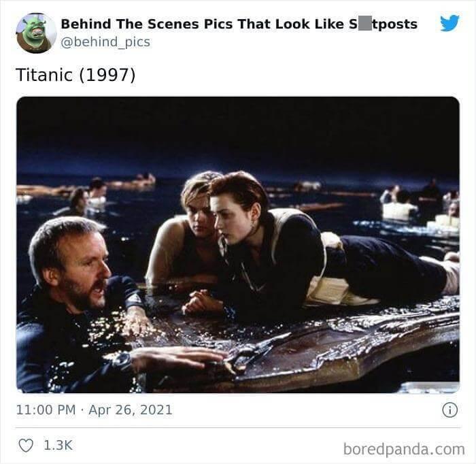
Task: Click the 1.3K likes count
Action: click(58, 446)
